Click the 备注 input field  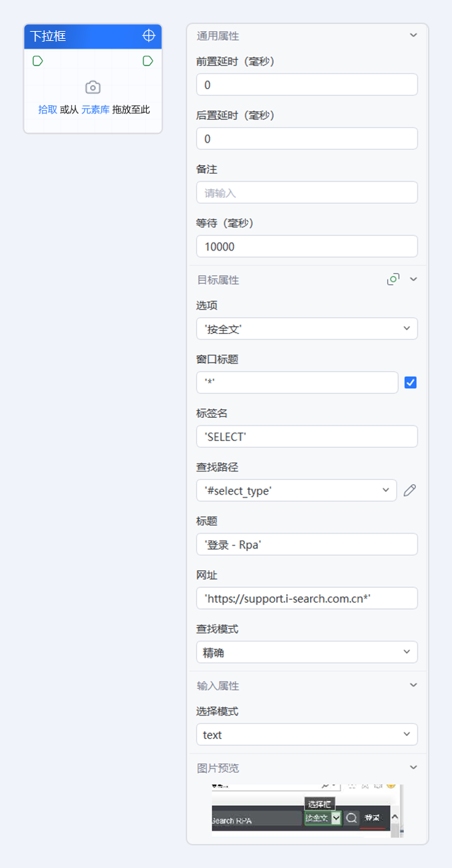[x=307, y=193]
